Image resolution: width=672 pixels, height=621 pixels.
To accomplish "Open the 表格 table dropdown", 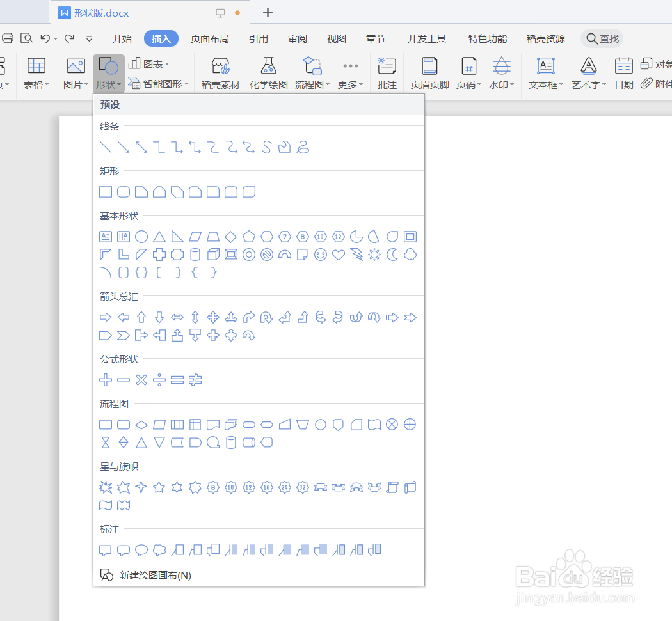I will tap(36, 74).
